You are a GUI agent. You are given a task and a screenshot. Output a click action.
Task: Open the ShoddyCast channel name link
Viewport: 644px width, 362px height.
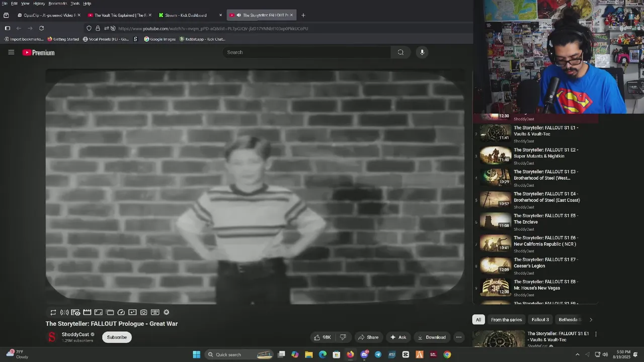[x=75, y=334]
